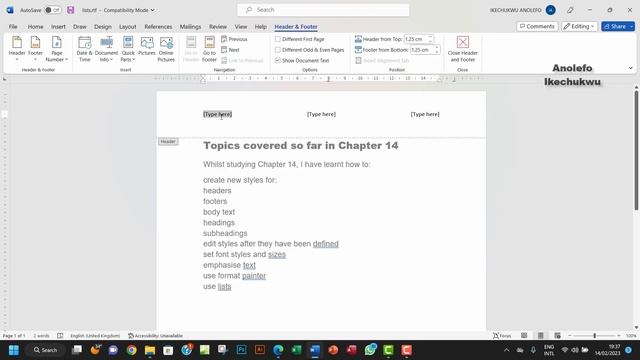Open the Comments pane
Image resolution: width=640 pixels, height=360 pixels.
(x=537, y=27)
